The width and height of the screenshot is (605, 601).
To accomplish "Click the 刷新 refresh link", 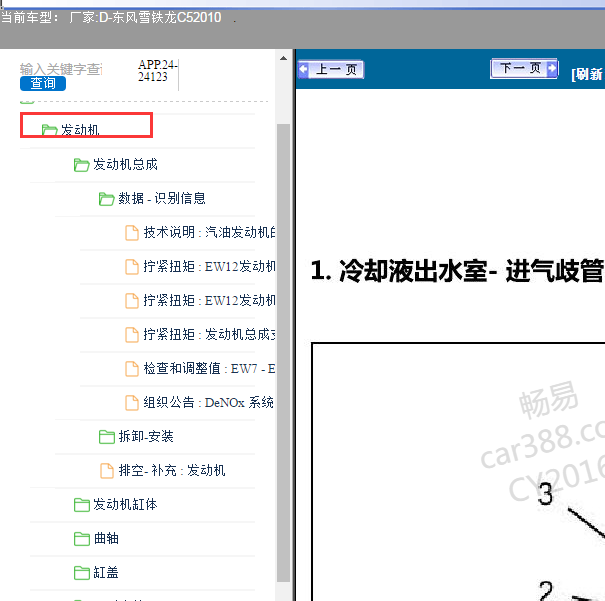I will [588, 74].
